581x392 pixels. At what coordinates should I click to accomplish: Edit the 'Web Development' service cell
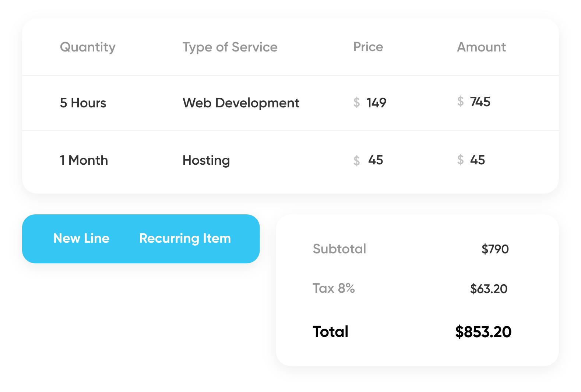(241, 103)
